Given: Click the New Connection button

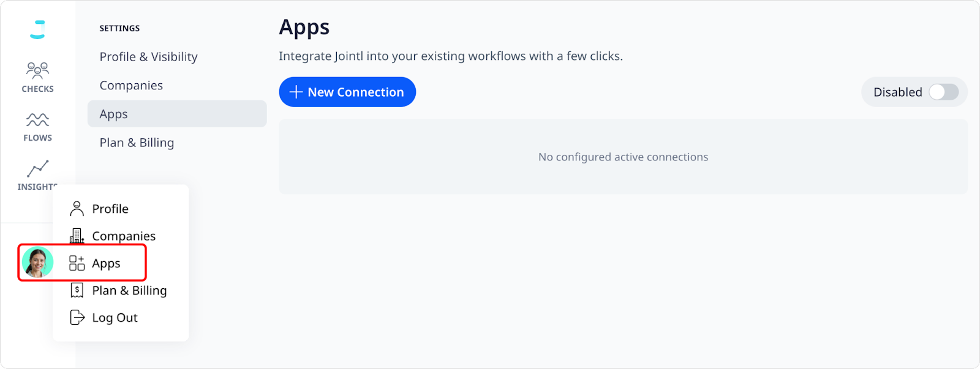Looking at the screenshot, I should pos(347,92).
